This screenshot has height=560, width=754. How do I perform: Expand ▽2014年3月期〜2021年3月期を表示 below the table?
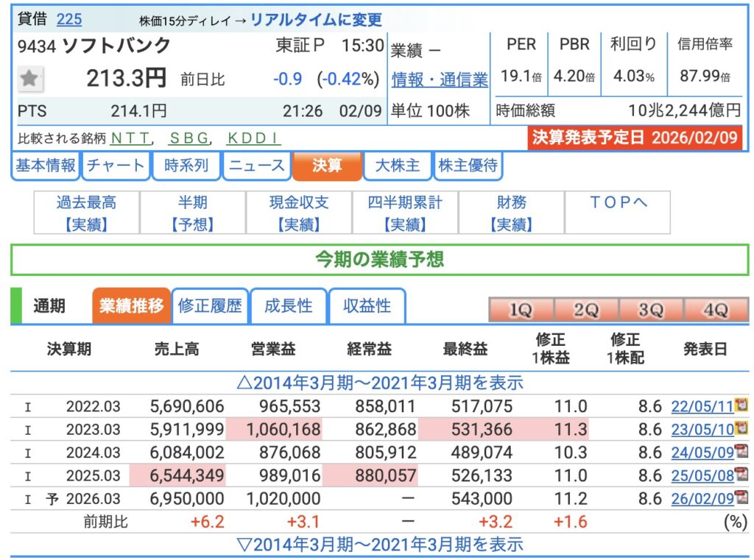tap(379, 545)
